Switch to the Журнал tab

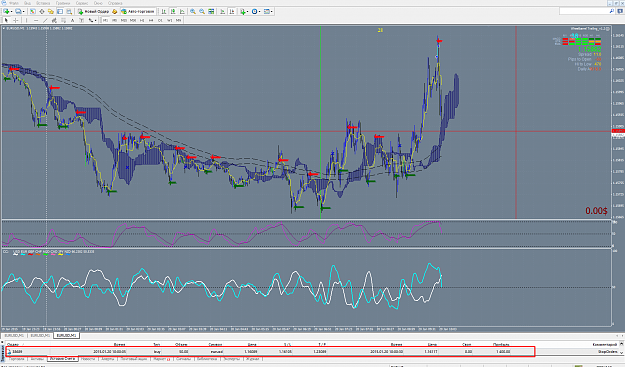click(253, 359)
